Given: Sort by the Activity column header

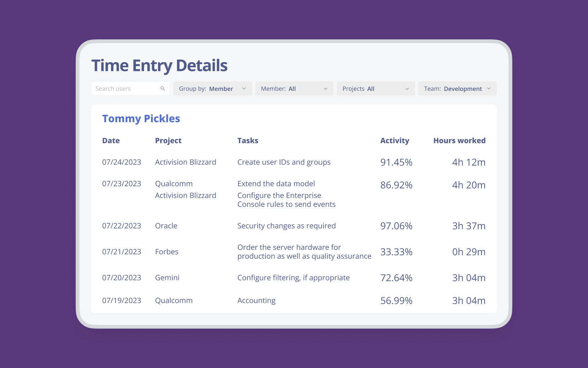Looking at the screenshot, I should 395,141.
